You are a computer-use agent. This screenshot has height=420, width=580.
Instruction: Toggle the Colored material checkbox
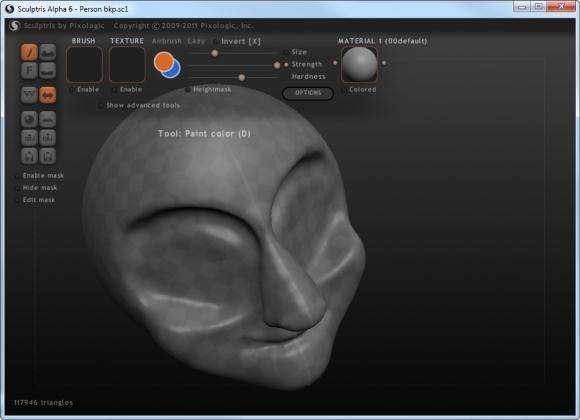344,90
